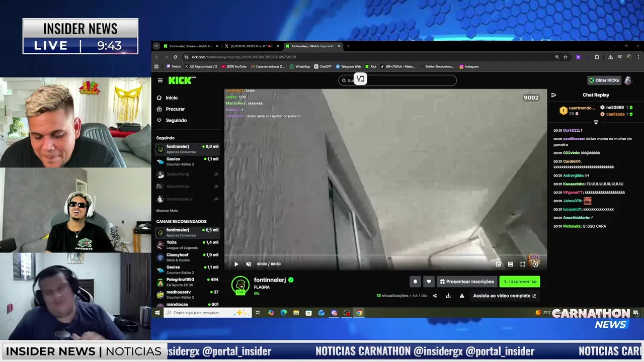Screen dimensions: 644x362
Task: Open Pelegrino1993 recommended channel
Action: (187, 282)
